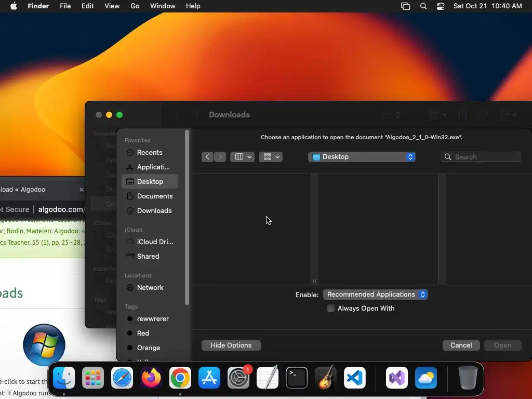
Task: Open the column view options dropdown
Action: tap(242, 157)
